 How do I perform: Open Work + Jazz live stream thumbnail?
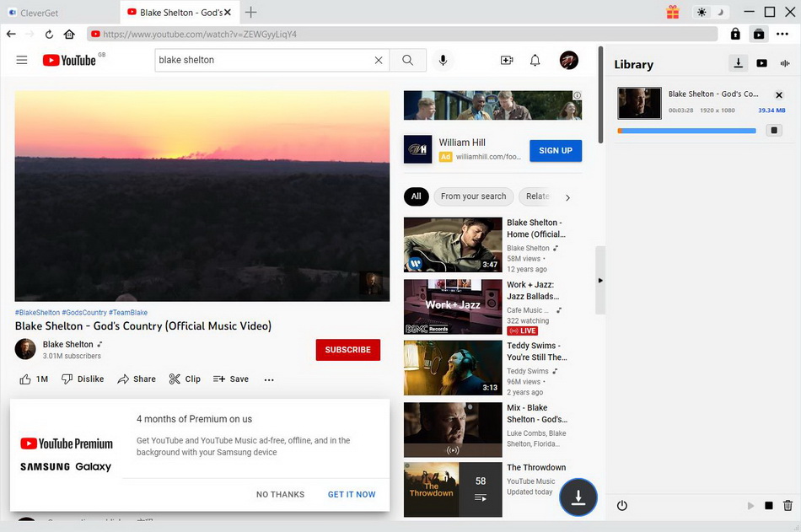click(x=453, y=307)
